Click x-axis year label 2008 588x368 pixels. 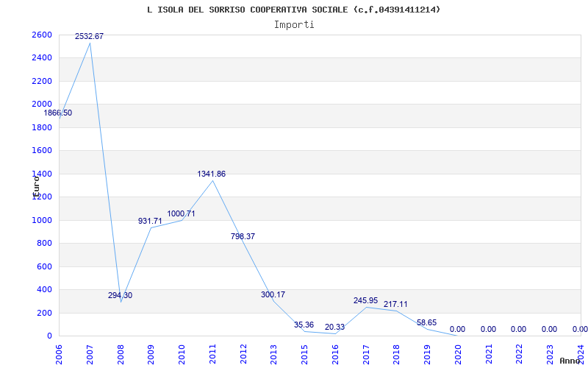pos(121,354)
